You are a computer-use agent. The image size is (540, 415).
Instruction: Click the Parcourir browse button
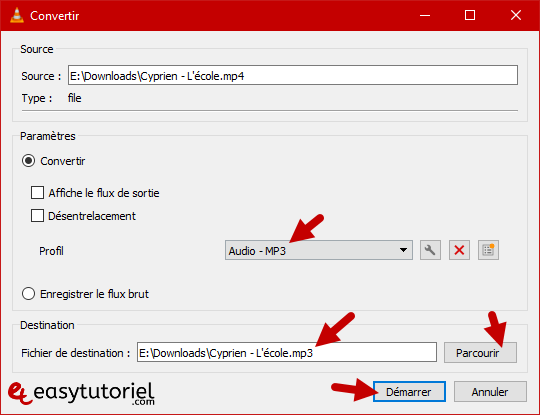[x=480, y=353]
